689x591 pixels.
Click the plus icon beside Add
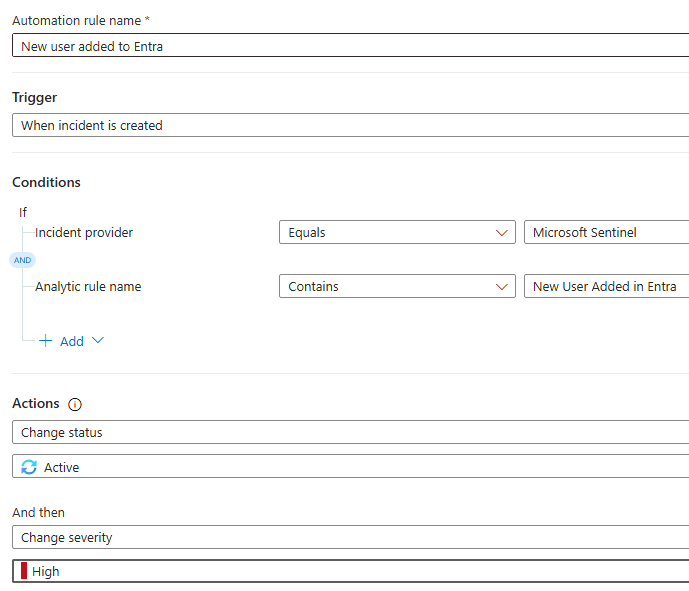click(46, 341)
